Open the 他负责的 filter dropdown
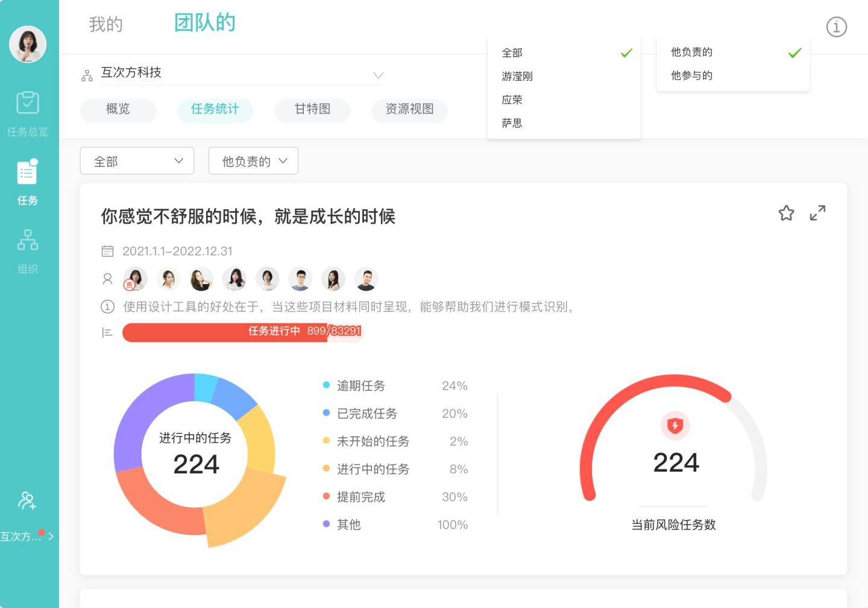 coord(253,161)
